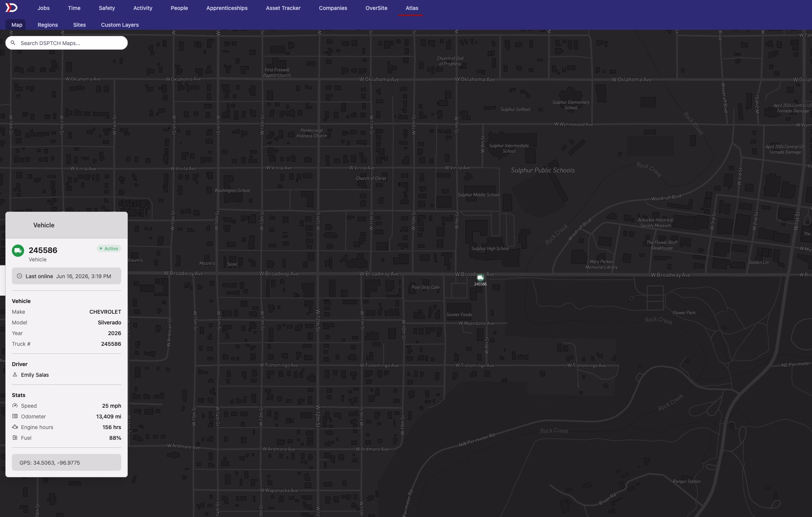This screenshot has width=812, height=517.
Task: Click the Vehicle panel header
Action: [x=67, y=225]
